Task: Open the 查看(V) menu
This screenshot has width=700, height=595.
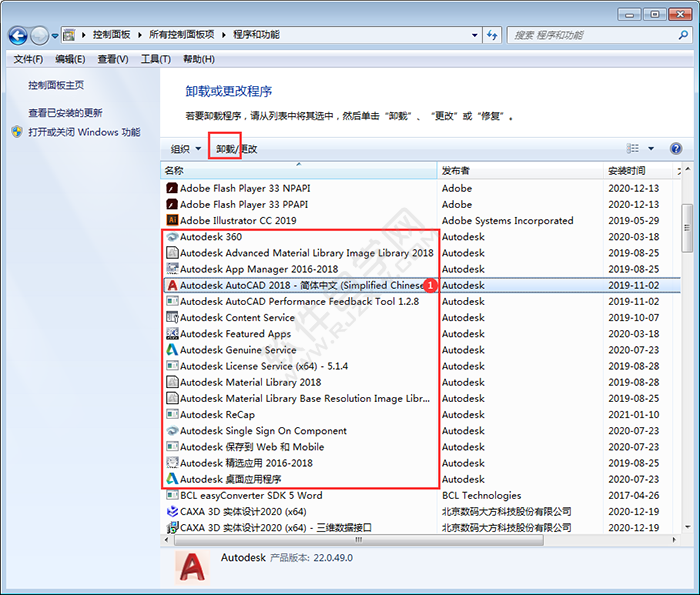Action: (x=113, y=59)
